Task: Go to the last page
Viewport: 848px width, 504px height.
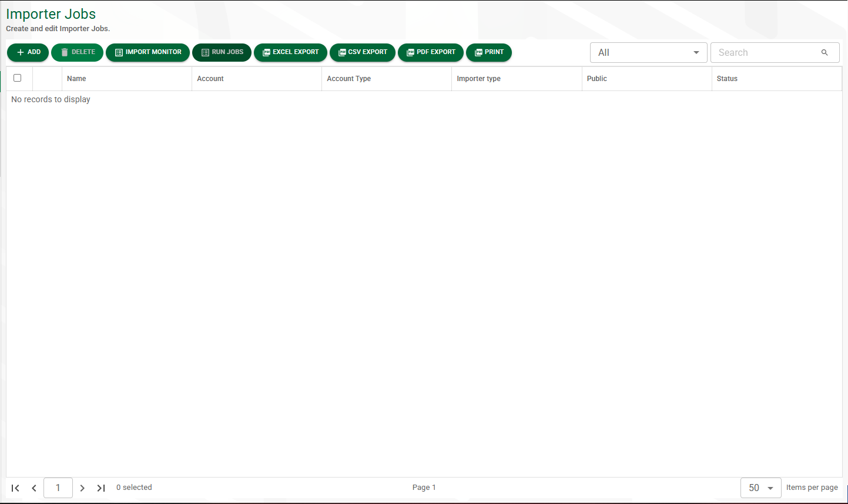Action: [x=101, y=488]
